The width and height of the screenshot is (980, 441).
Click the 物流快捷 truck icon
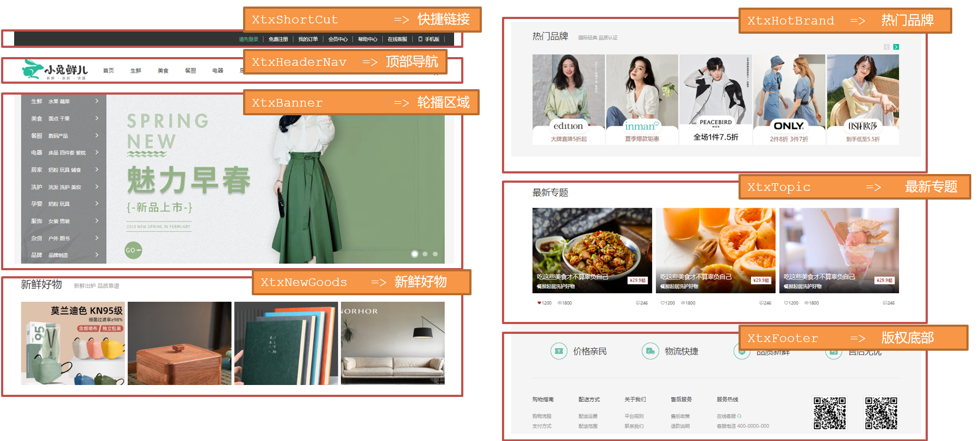[650, 351]
